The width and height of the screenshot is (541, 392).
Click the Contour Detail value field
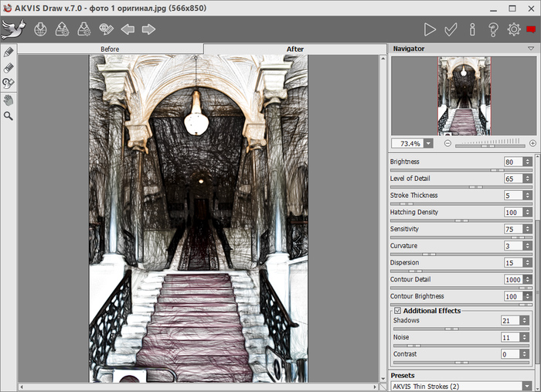coord(513,280)
